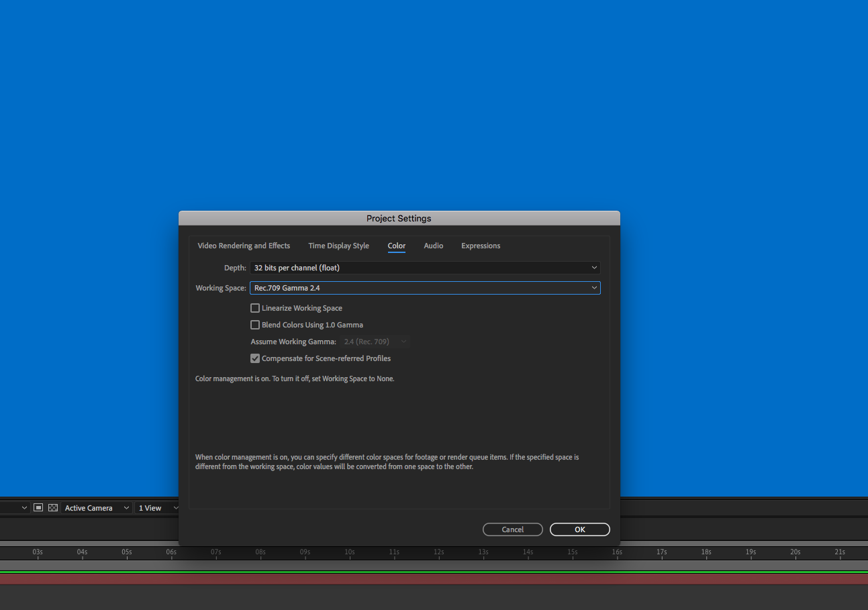Toggle the transparency grid icon
This screenshot has width=868, height=610.
click(53, 508)
